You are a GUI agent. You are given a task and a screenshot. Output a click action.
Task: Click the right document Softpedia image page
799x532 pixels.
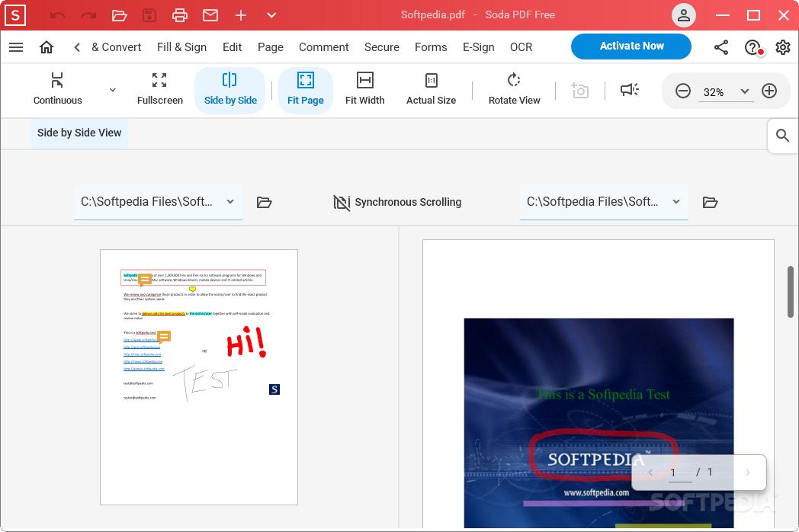point(598,423)
